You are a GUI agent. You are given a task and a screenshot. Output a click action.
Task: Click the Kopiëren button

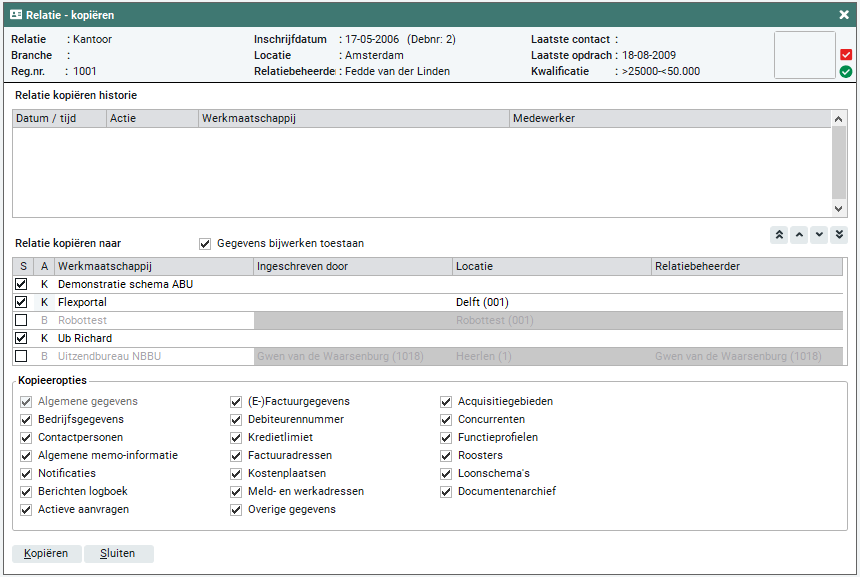coord(46,554)
